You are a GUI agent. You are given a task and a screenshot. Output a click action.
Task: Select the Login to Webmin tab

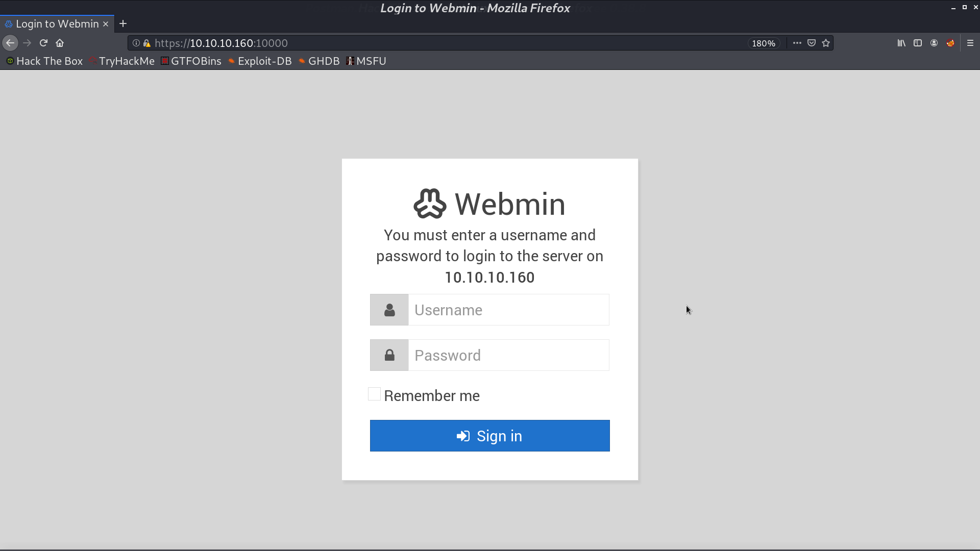[x=57, y=24]
